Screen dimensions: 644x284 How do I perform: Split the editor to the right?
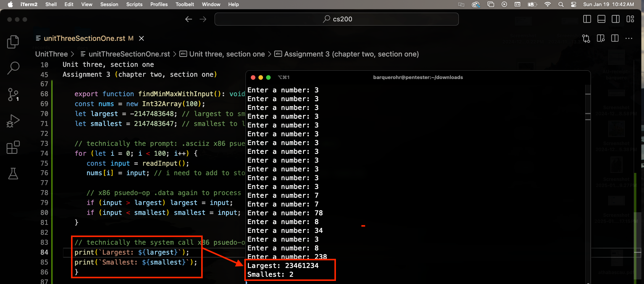click(615, 39)
